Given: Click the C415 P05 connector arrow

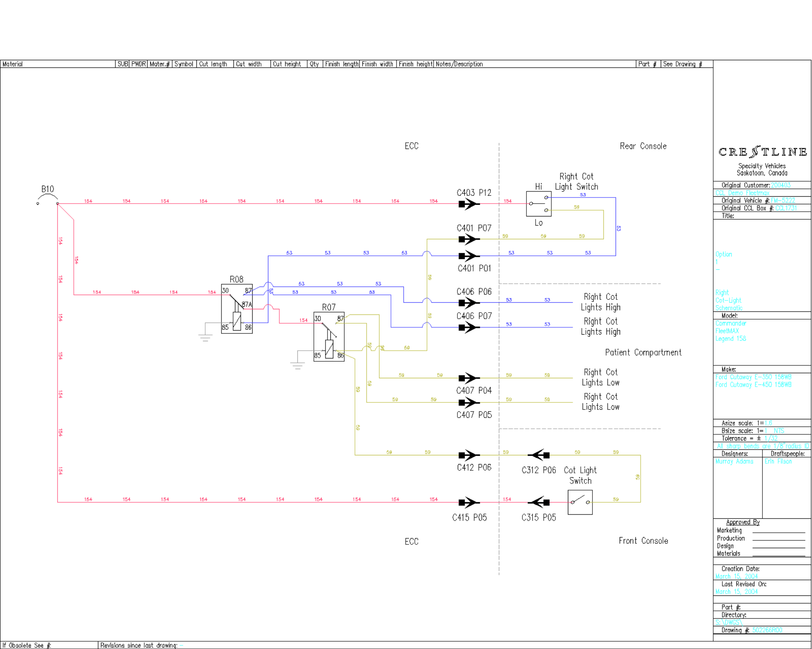Looking at the screenshot, I should (469, 502).
